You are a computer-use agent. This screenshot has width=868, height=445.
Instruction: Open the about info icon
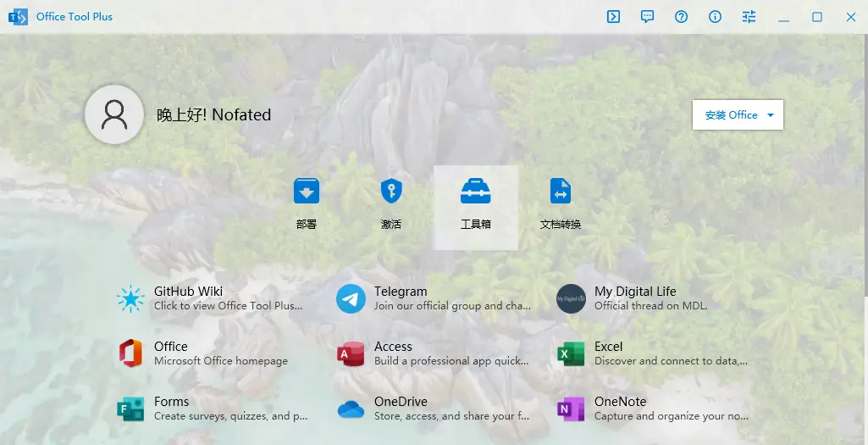pyautogui.click(x=716, y=17)
